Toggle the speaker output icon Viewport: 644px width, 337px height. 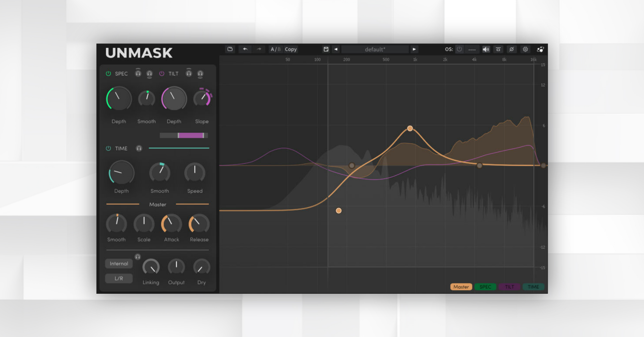pyautogui.click(x=486, y=49)
